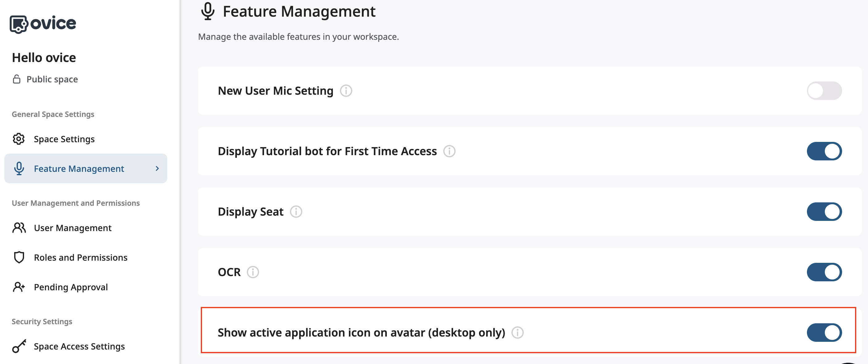Click the Space Access Settings link
The image size is (868, 364).
[x=79, y=346]
